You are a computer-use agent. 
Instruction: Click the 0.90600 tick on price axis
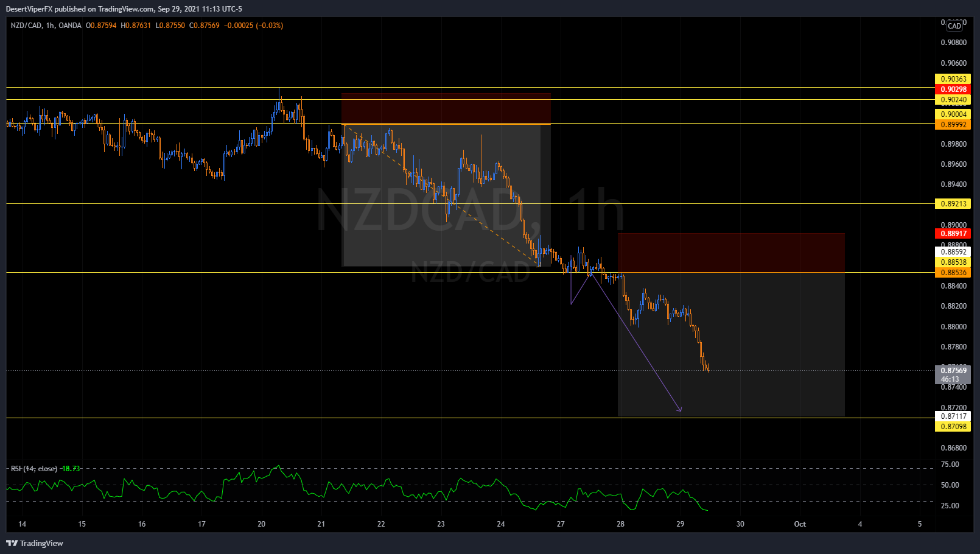953,63
